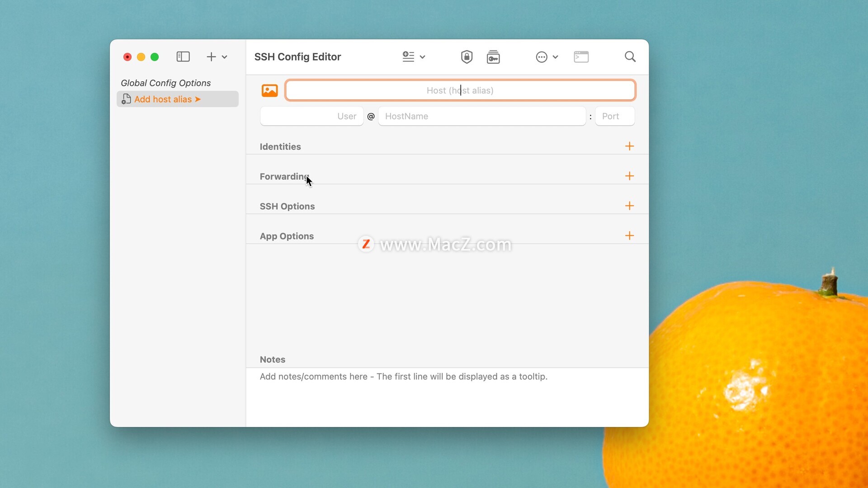
Task: Expand the list view options chevron
Action: (422, 57)
